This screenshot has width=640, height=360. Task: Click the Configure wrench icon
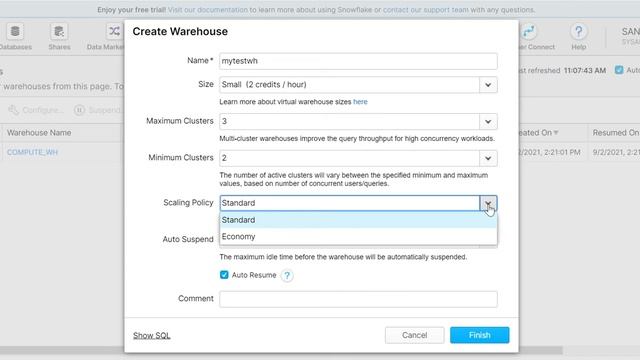[x=13, y=110]
